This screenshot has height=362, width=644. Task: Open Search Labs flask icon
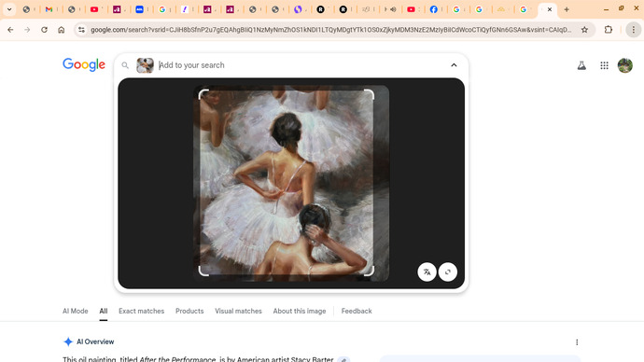click(581, 65)
